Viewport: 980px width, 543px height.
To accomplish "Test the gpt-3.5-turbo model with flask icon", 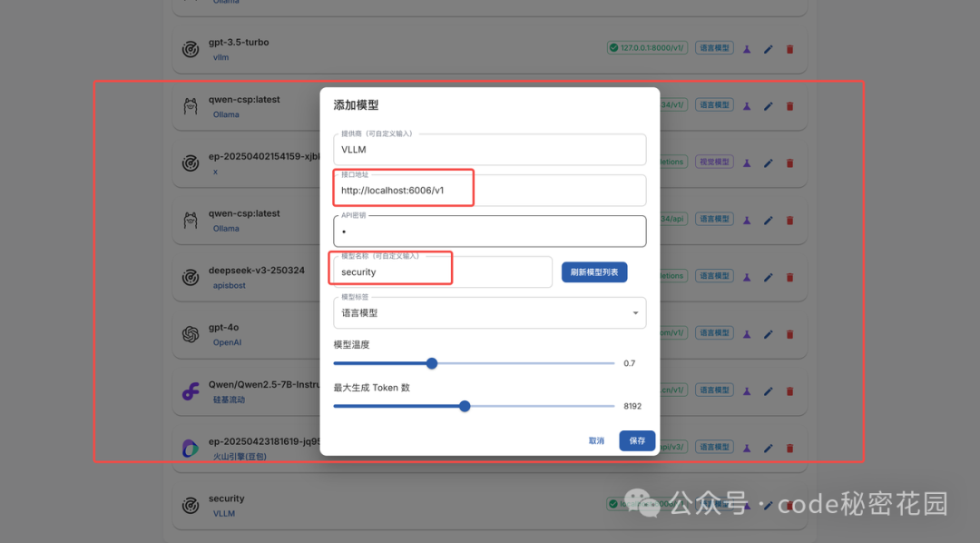I will pyautogui.click(x=746, y=49).
